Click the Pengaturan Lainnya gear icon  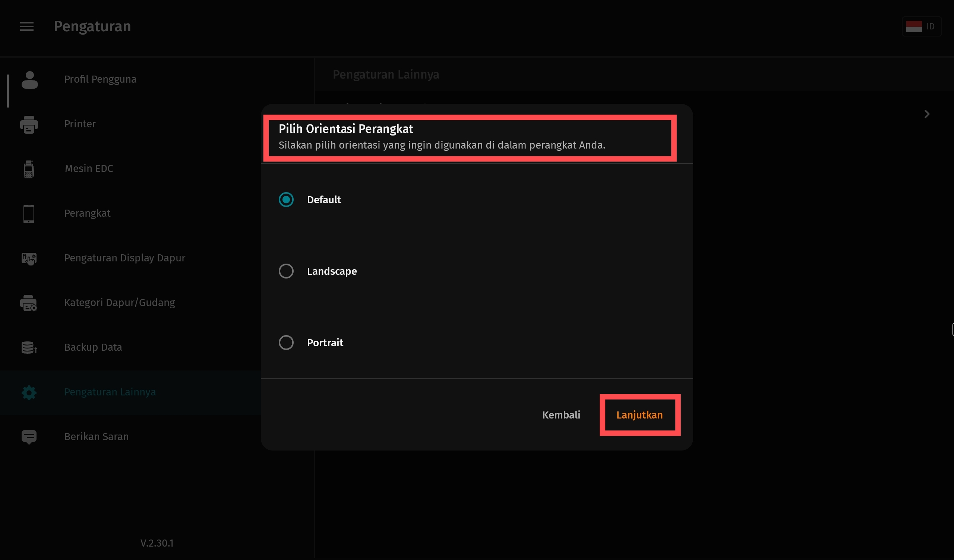pos(29,392)
